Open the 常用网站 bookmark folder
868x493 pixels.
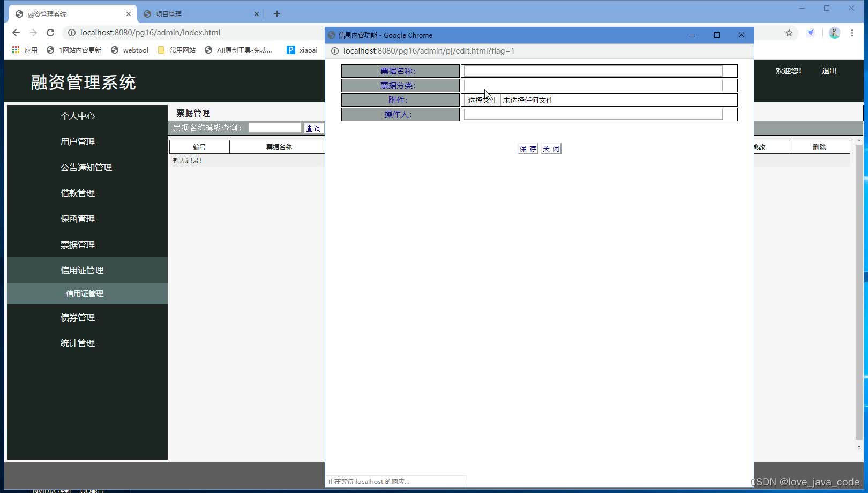click(x=177, y=50)
